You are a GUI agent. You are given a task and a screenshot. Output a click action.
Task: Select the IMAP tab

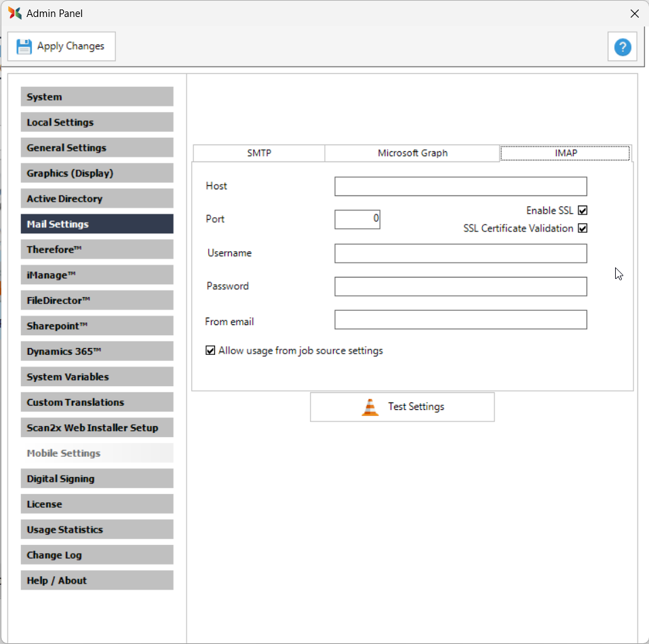pos(566,153)
